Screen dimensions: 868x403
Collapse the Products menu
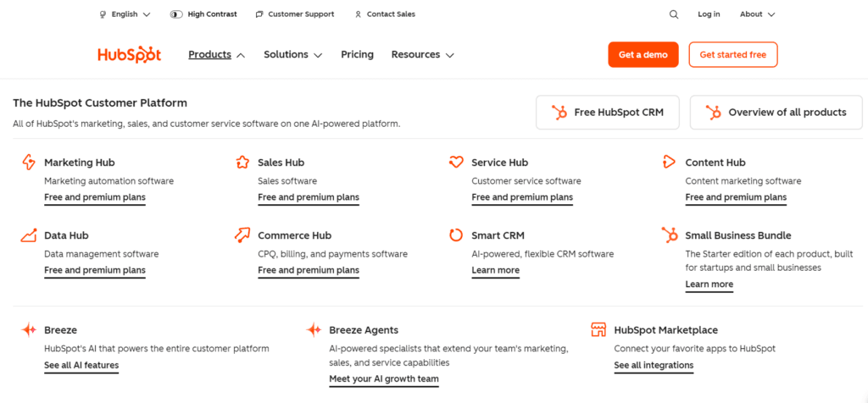point(216,55)
